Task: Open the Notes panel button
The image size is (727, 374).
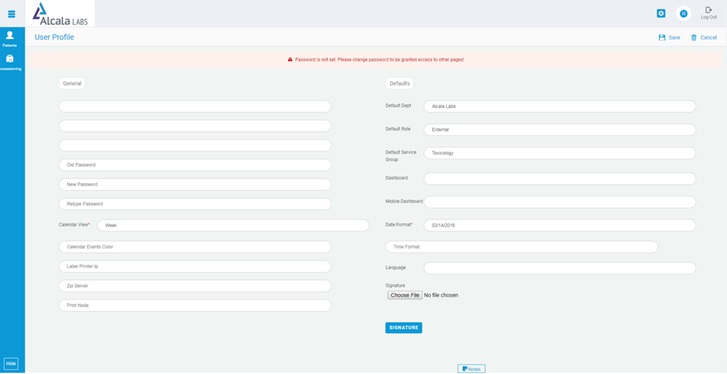Action: [x=472, y=369]
